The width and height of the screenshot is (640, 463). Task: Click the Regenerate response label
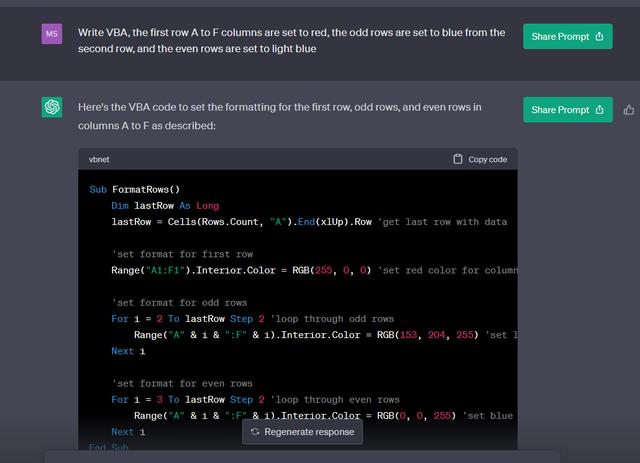(308, 432)
